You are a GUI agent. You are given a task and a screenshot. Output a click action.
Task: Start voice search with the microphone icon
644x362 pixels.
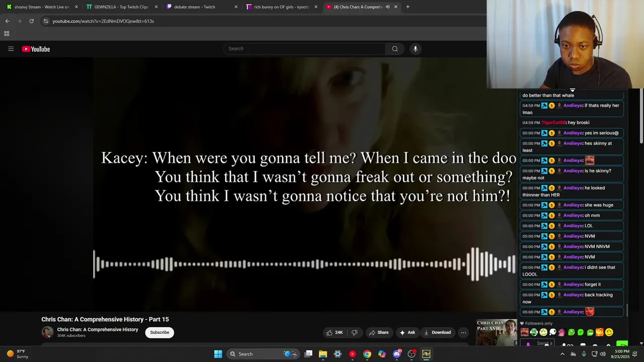(415, 49)
